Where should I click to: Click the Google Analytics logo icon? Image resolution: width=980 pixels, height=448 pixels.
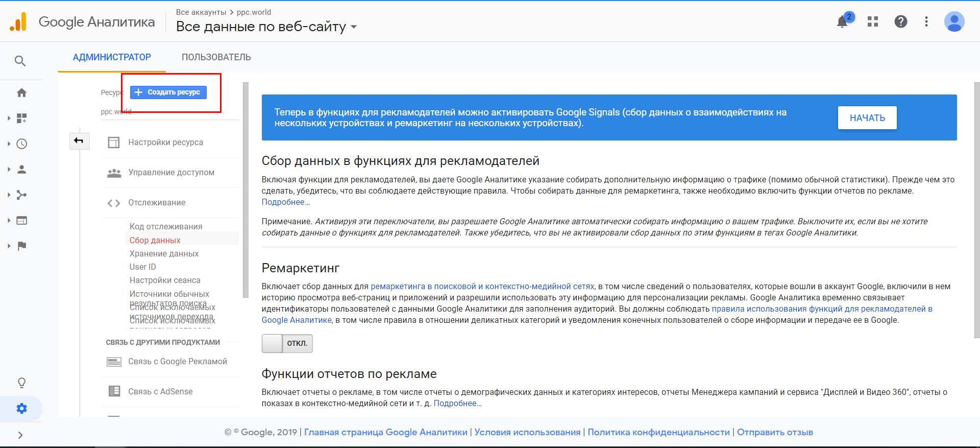coord(18,21)
